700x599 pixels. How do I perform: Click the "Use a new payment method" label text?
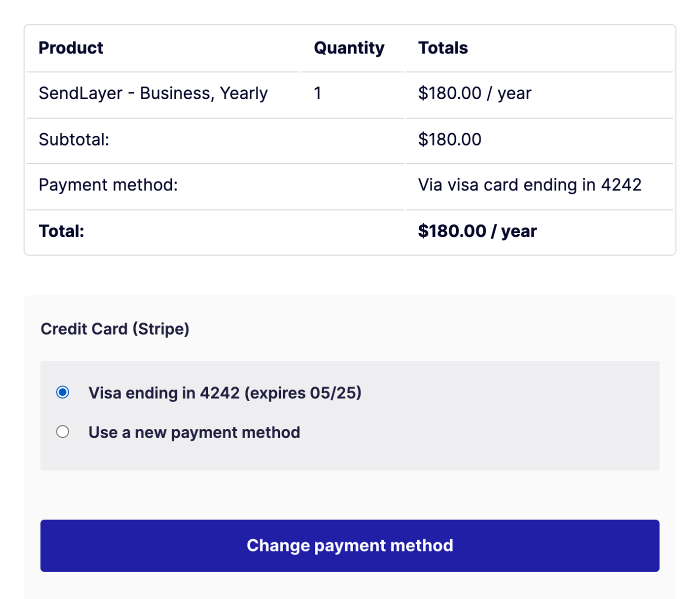tap(194, 432)
